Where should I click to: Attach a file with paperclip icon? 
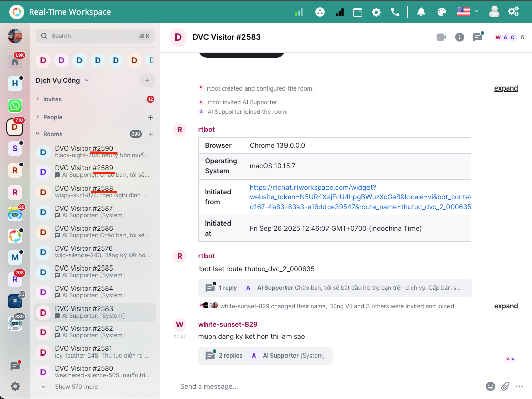[505, 386]
